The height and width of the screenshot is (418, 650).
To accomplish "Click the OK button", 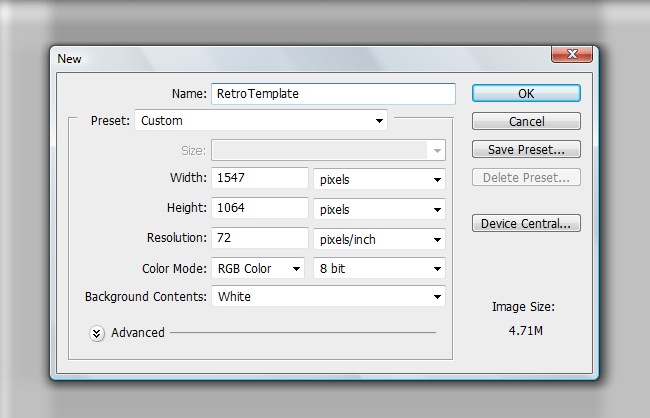I will 526,93.
